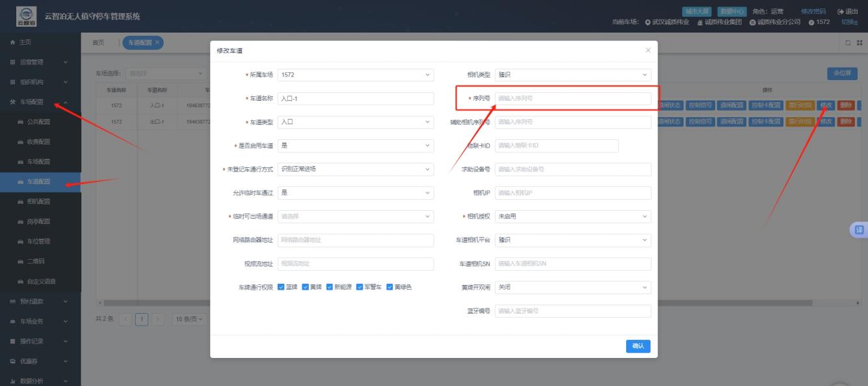
Task: Click the car icon next to 公共配置
Action: point(20,122)
